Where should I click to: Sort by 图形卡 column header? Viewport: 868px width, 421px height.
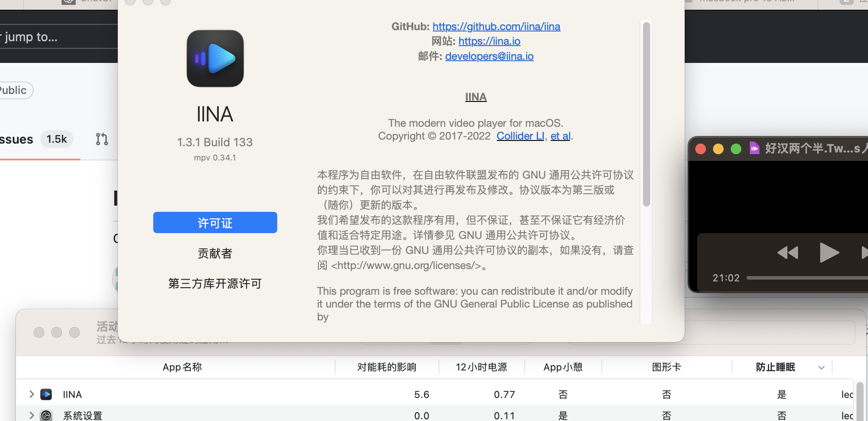pos(666,367)
